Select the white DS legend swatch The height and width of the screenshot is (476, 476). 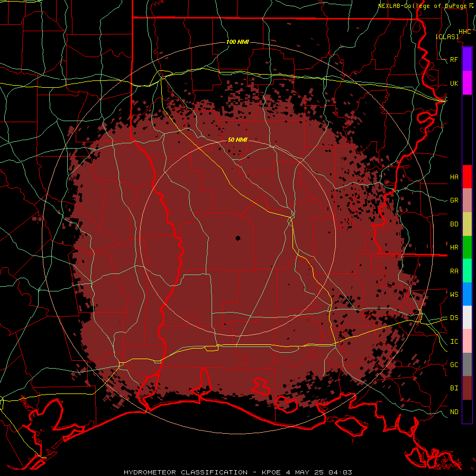pos(467,317)
